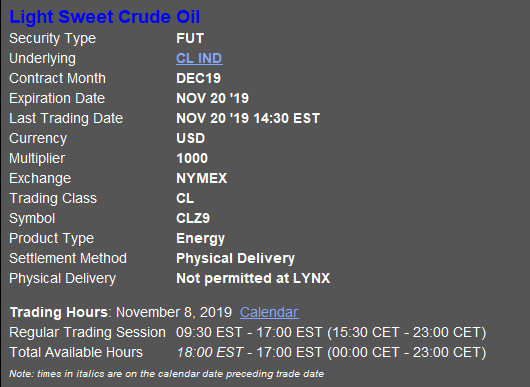Image resolution: width=530 pixels, height=387 pixels.
Task: Click the last trading date 14:30 EST value
Action: (x=248, y=118)
